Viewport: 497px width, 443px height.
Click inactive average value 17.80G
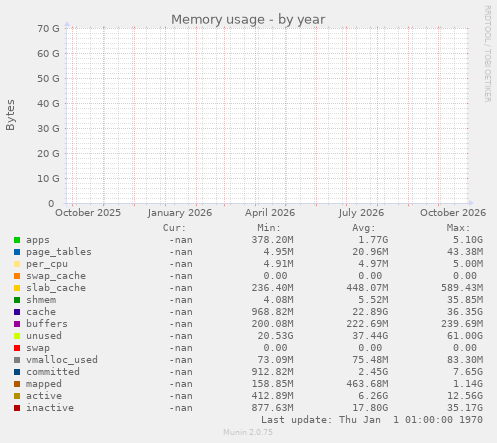(x=370, y=408)
